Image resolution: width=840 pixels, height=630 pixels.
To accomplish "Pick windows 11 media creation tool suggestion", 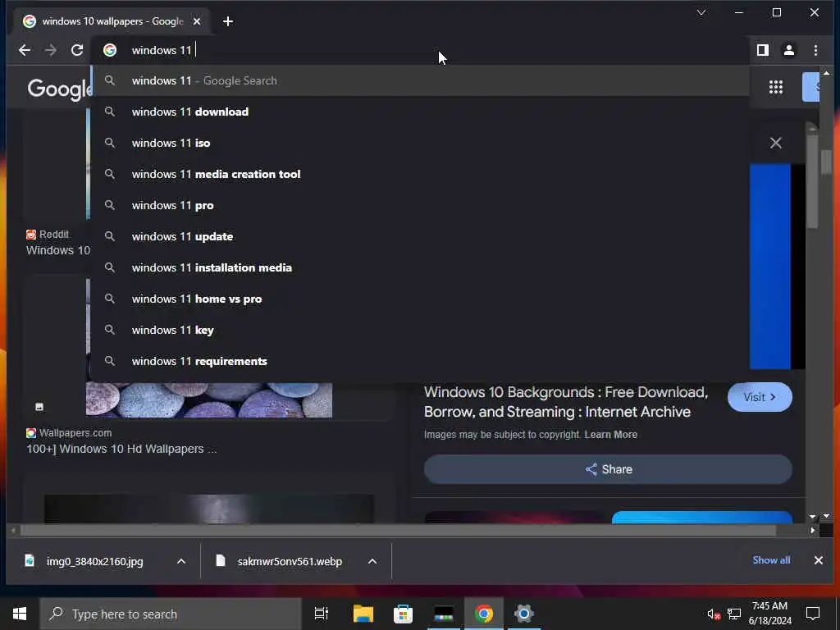I will tap(420, 174).
